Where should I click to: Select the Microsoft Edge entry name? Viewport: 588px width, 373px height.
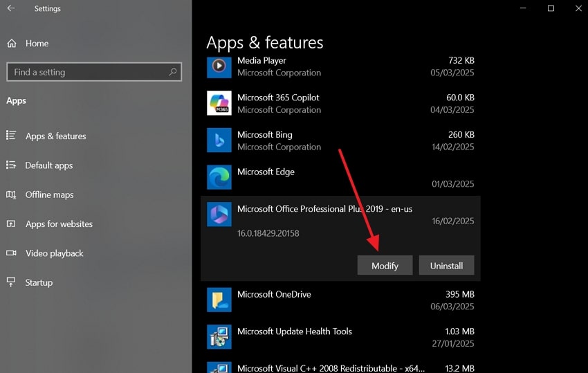[x=266, y=172]
